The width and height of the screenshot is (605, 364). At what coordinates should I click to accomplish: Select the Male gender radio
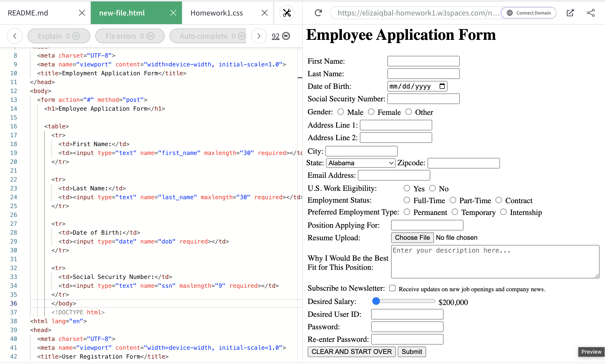341,112
